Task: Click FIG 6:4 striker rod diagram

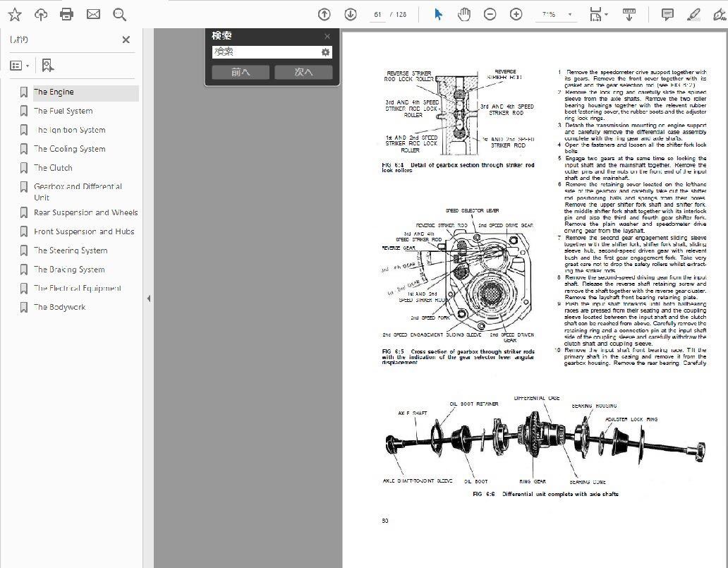Action: [x=459, y=112]
